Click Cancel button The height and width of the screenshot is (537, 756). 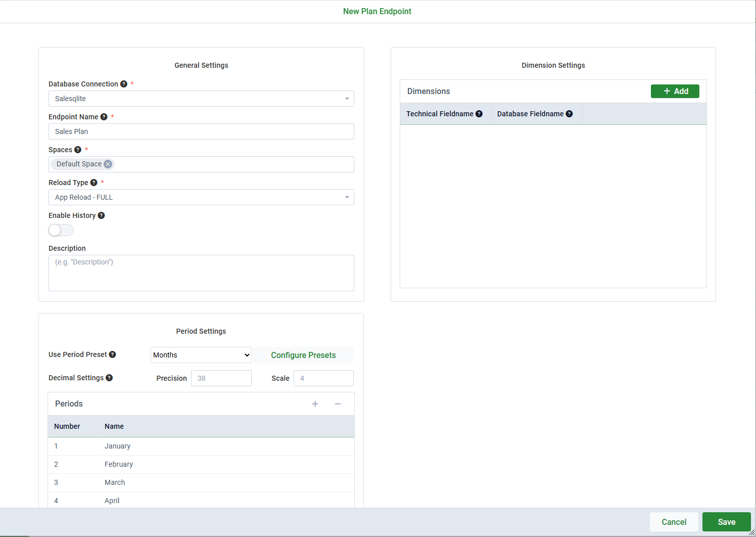(x=674, y=522)
